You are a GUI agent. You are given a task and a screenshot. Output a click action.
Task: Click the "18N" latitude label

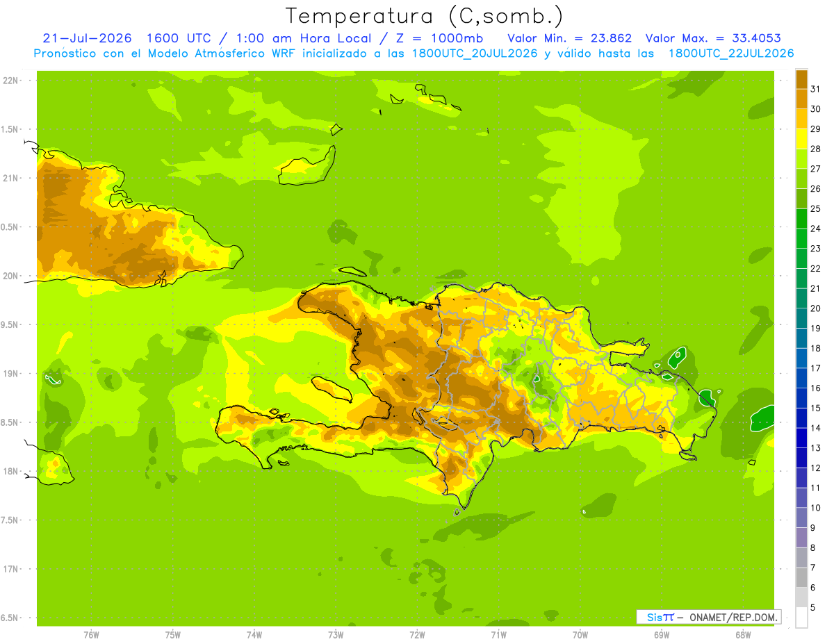click(10, 471)
